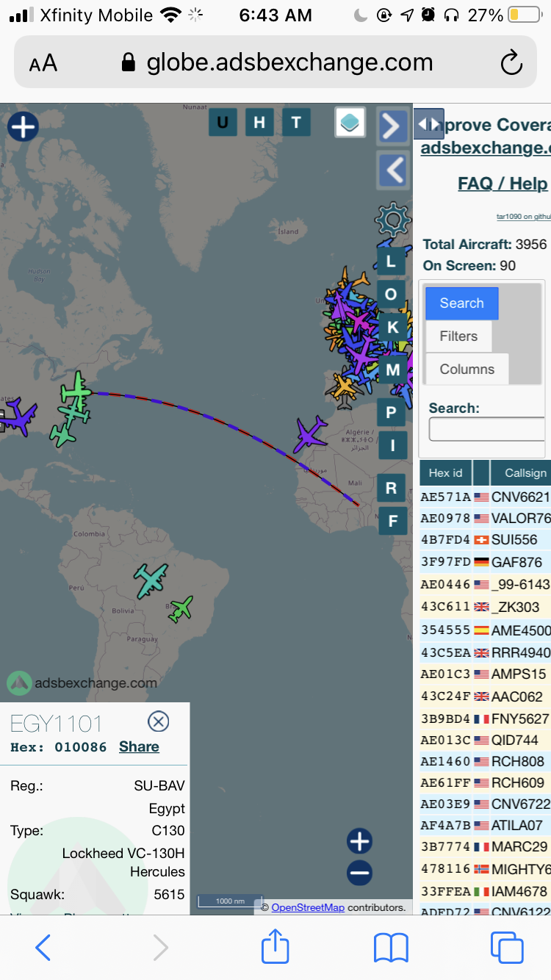Open the Share link for EGY1101

139,746
